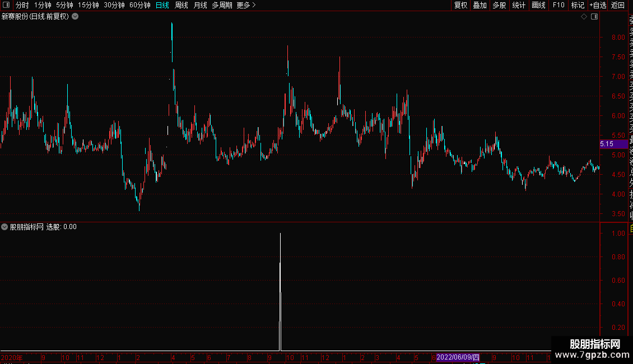Switch to 月线 monthly chart
This screenshot has width=633, height=364.
200,5
